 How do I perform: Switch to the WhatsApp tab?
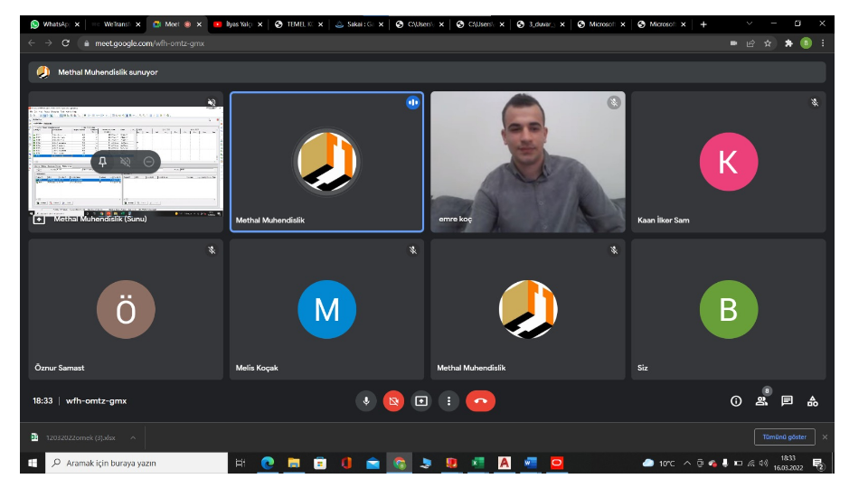[56, 24]
